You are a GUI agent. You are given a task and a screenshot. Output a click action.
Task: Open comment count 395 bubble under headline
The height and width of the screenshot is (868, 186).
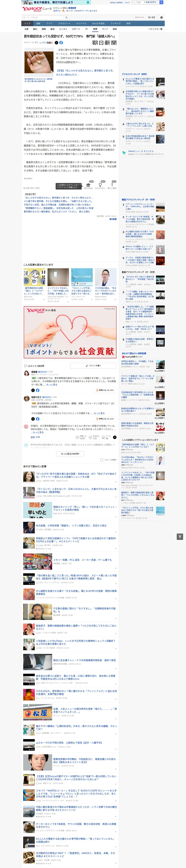43,43
